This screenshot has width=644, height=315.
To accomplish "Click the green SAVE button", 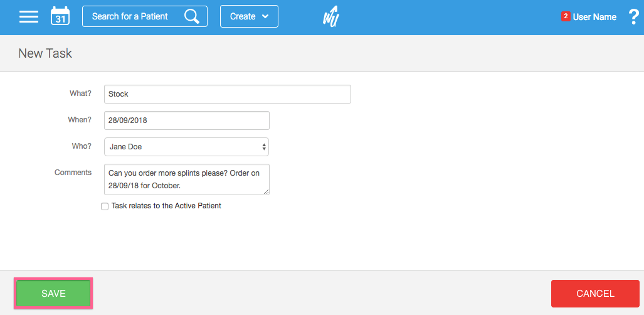I will coord(53,293).
